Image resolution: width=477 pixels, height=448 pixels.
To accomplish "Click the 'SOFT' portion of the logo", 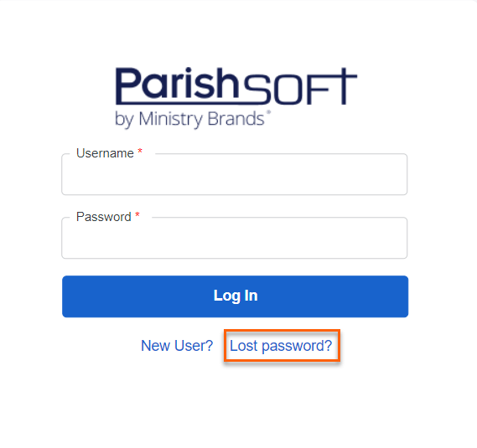I will pos(300,86).
